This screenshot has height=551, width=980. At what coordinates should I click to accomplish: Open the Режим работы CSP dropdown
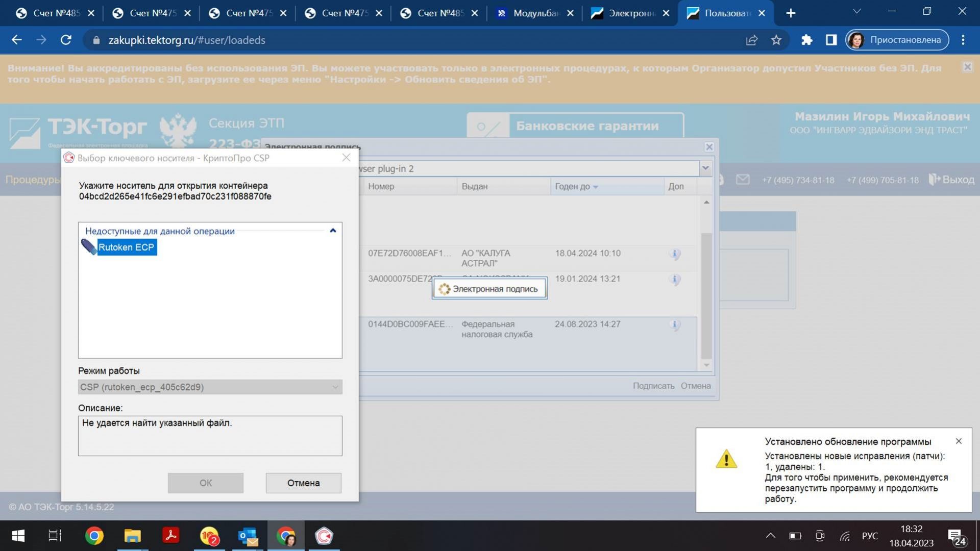point(210,387)
